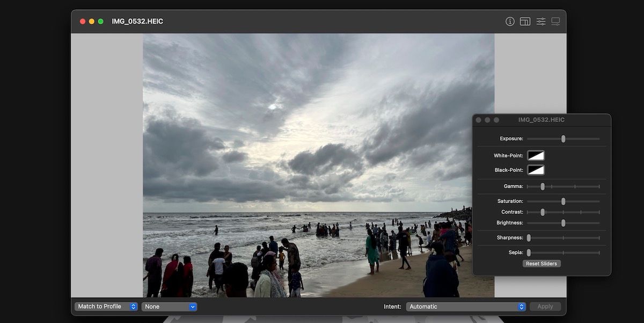Viewport: 644px width, 323px height.
Task: Click the IMG_0532.HEIC adjustment panel title bar
Action: click(541, 120)
